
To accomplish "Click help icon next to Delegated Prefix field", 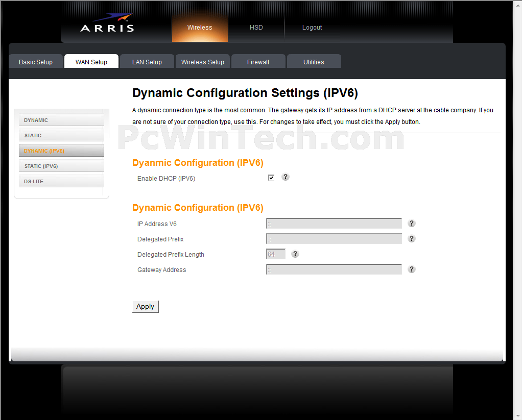I will click(x=412, y=239).
